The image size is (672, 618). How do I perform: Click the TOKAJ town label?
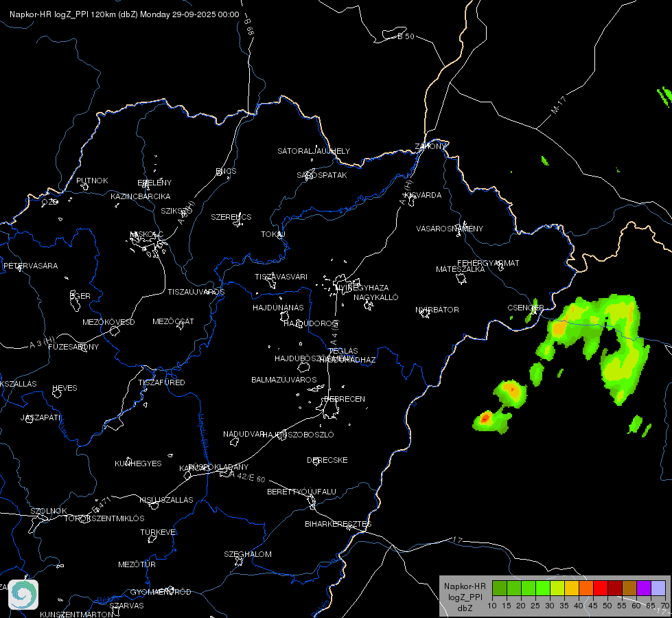click(x=273, y=234)
